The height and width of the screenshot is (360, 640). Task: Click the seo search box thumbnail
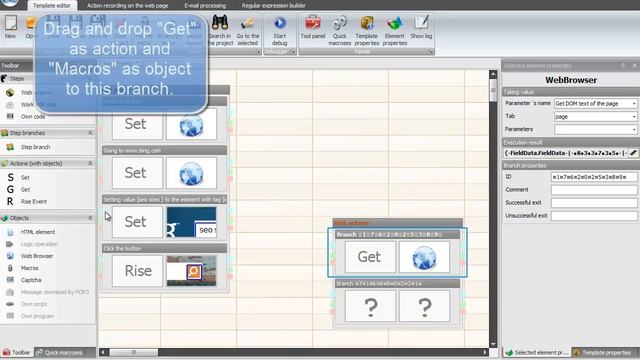(191, 222)
